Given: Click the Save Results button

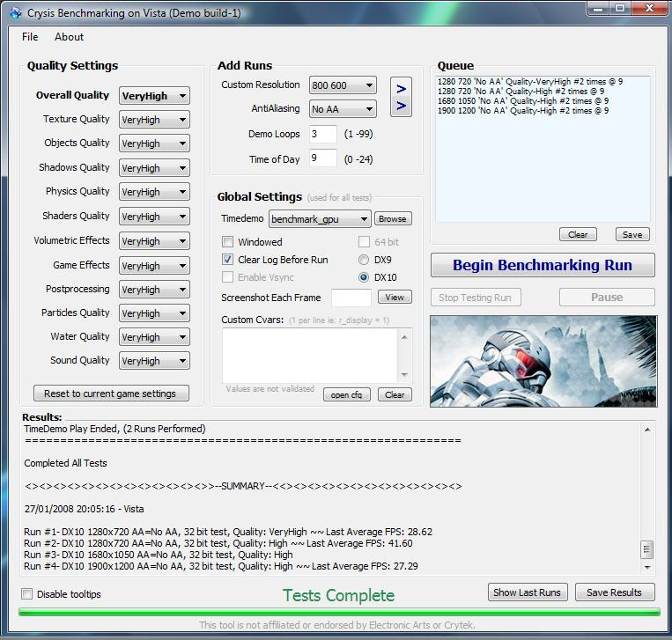Looking at the screenshot, I should coord(615,592).
